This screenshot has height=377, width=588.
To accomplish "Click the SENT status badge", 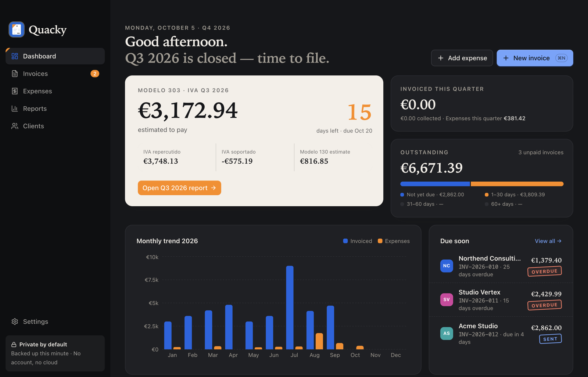I will [550, 339].
